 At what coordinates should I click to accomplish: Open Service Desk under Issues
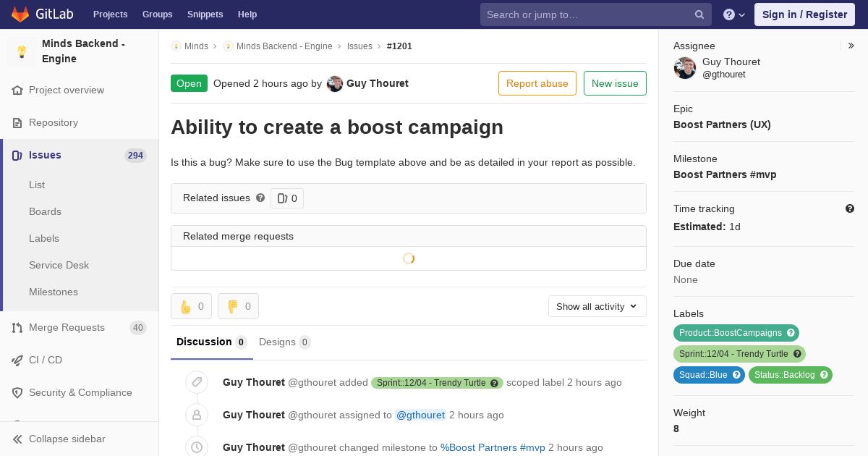tap(59, 265)
